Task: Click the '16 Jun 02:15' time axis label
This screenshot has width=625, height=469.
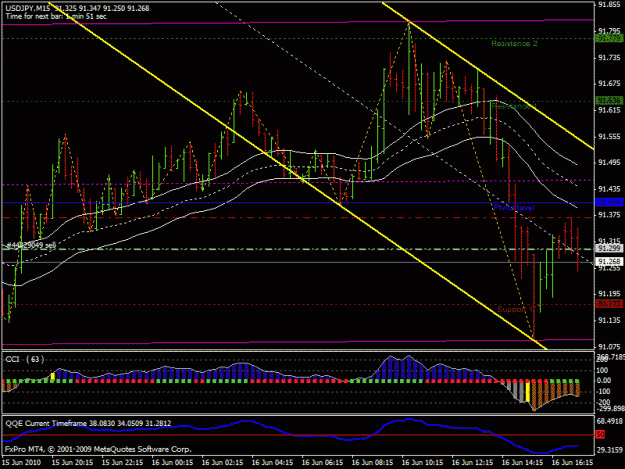Action: 222,463
